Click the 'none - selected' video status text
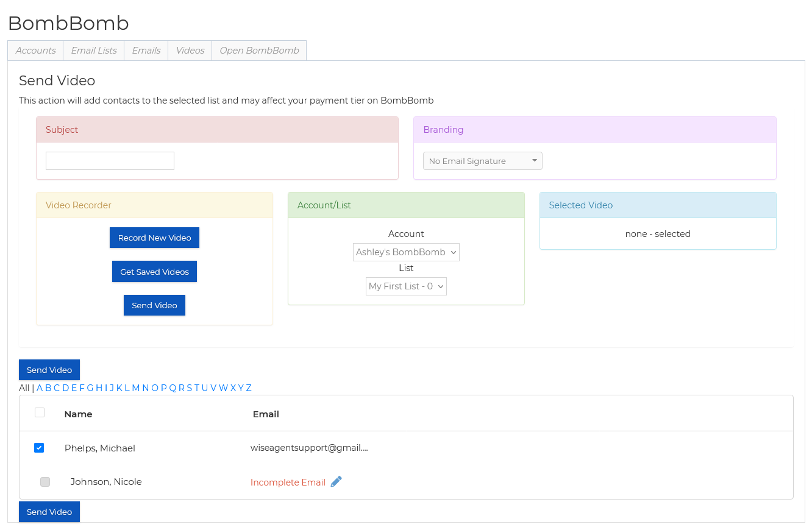The image size is (812, 530). point(658,234)
